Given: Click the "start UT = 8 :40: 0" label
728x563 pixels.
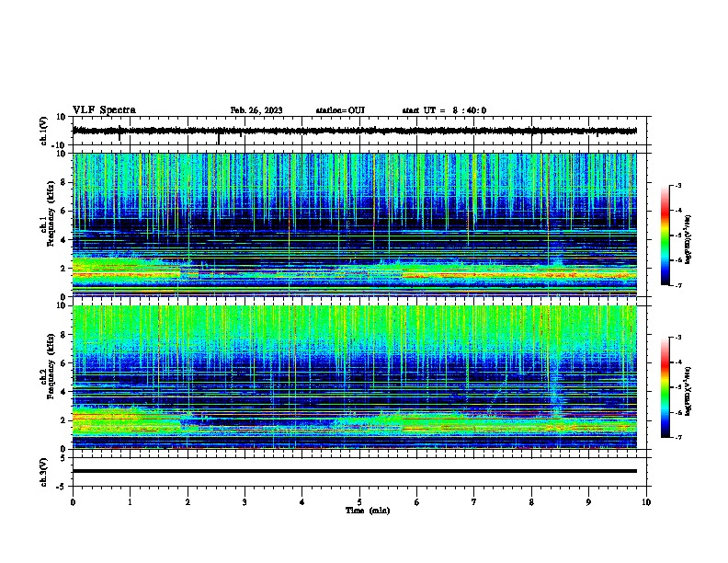Looking at the screenshot, I should [x=444, y=110].
